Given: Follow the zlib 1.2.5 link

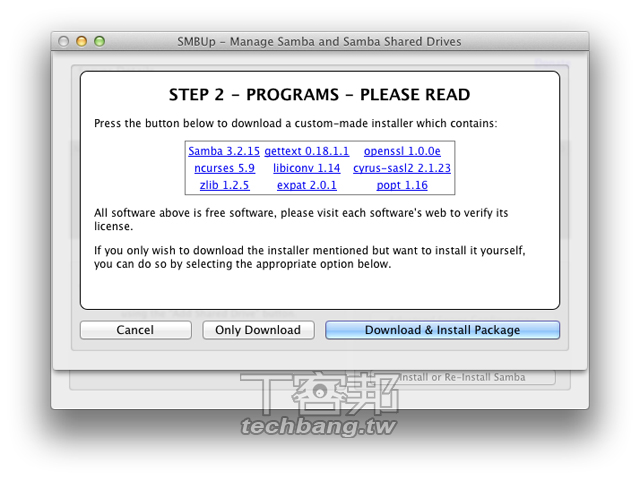Looking at the screenshot, I should (x=224, y=186).
